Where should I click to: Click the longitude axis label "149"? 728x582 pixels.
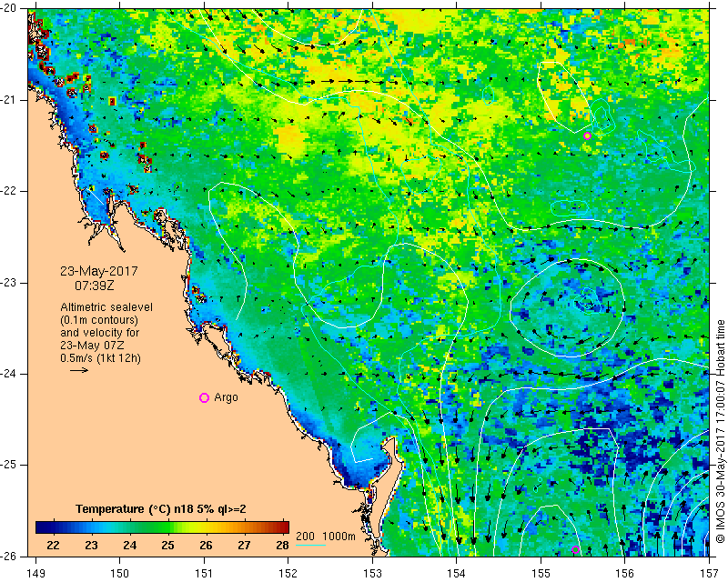pyautogui.click(x=36, y=574)
